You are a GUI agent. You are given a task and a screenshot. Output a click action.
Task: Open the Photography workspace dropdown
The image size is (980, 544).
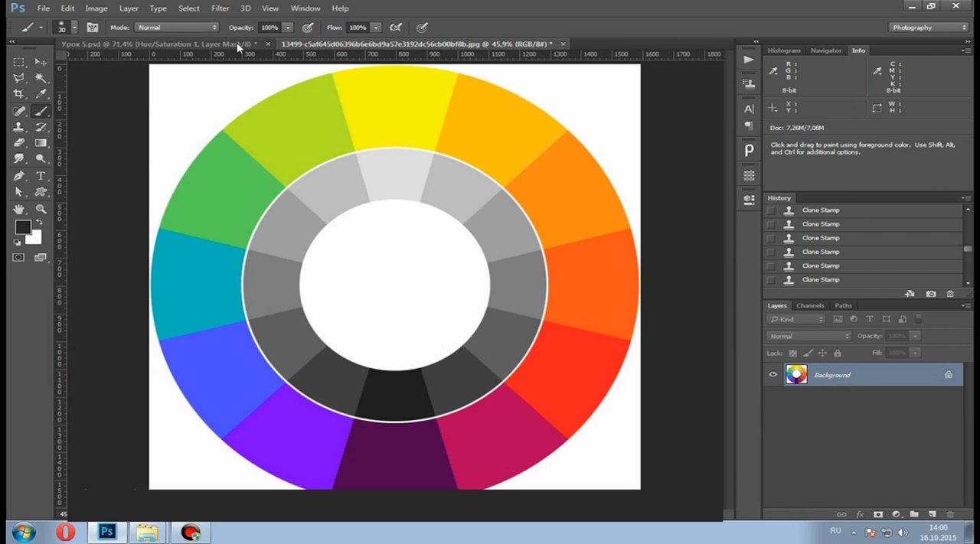coord(929,28)
